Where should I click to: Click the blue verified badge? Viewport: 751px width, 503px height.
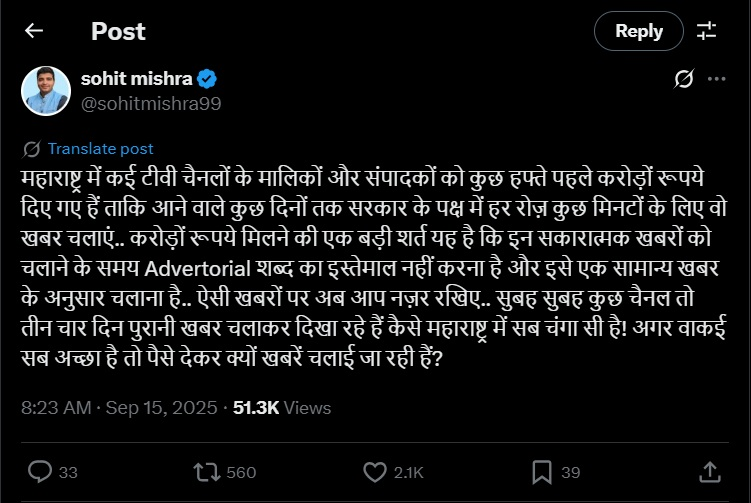210,78
